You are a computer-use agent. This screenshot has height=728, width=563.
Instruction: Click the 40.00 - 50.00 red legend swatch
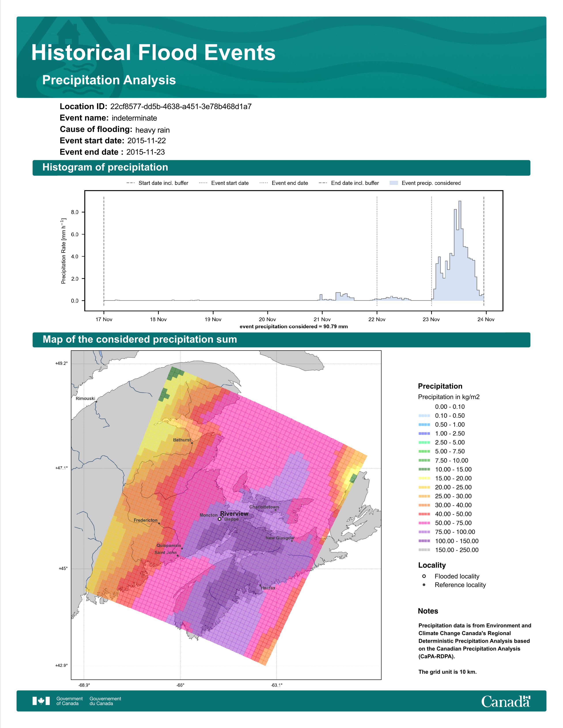424,514
